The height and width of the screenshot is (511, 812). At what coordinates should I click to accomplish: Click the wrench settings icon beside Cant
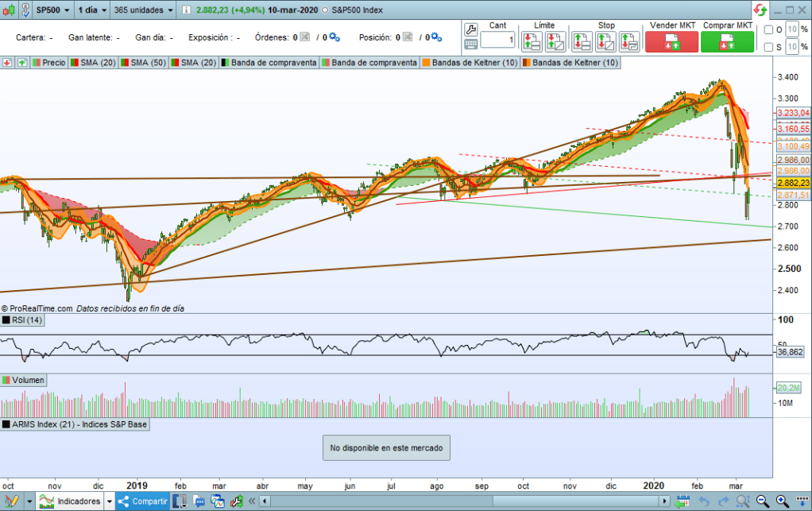(x=470, y=28)
